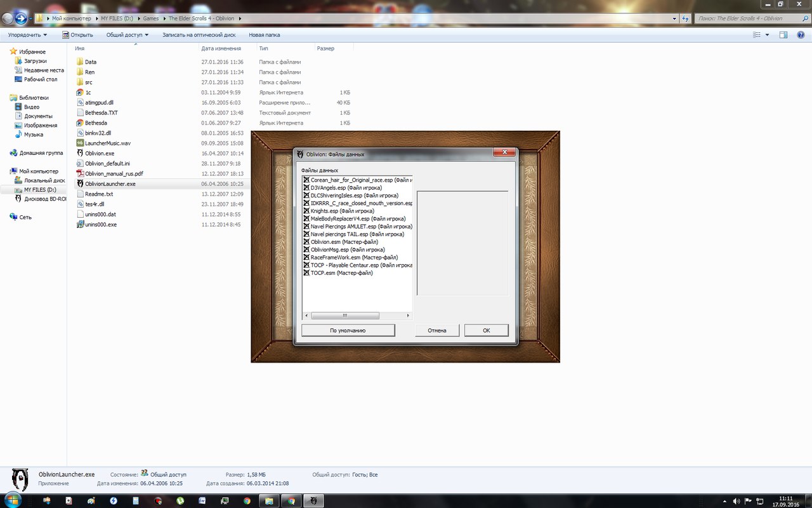Select the LauncherMusic.wav file icon
This screenshot has width=812, height=508.
(80, 144)
